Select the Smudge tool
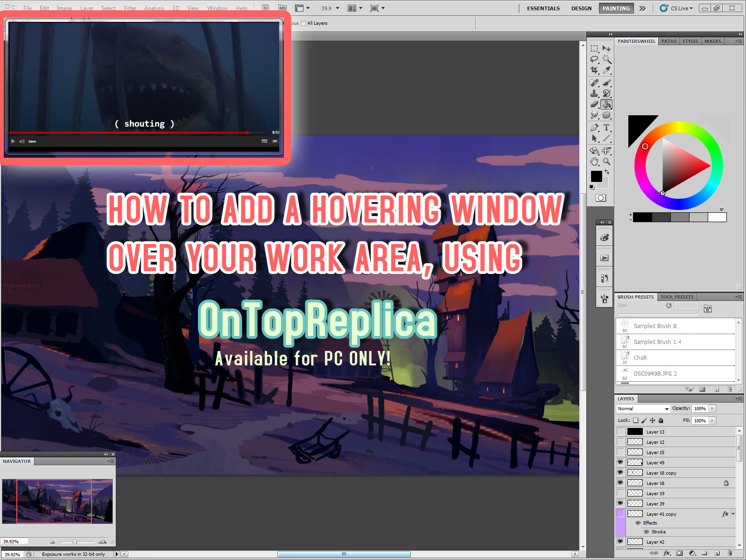 [x=594, y=115]
